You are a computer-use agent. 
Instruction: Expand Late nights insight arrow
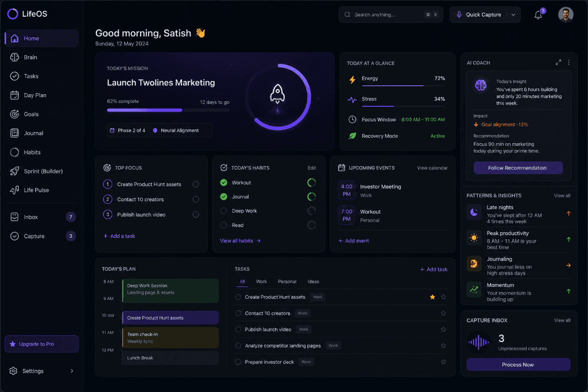tap(568, 213)
